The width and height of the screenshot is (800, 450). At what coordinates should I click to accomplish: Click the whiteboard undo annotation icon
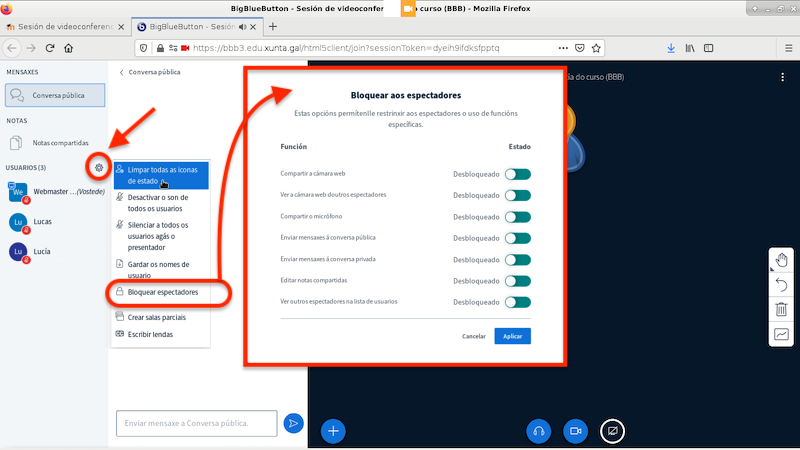click(x=781, y=285)
